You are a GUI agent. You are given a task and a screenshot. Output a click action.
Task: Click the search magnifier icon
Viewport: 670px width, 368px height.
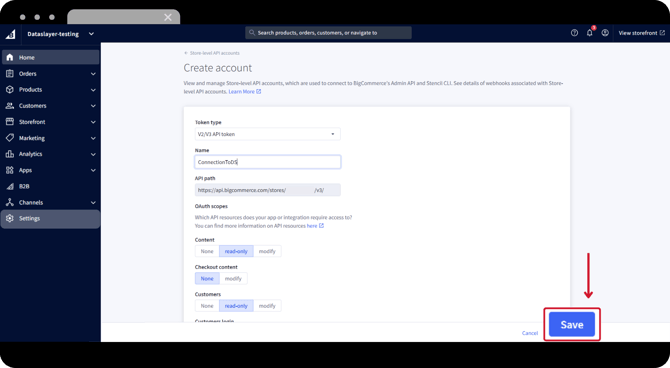[x=252, y=32]
